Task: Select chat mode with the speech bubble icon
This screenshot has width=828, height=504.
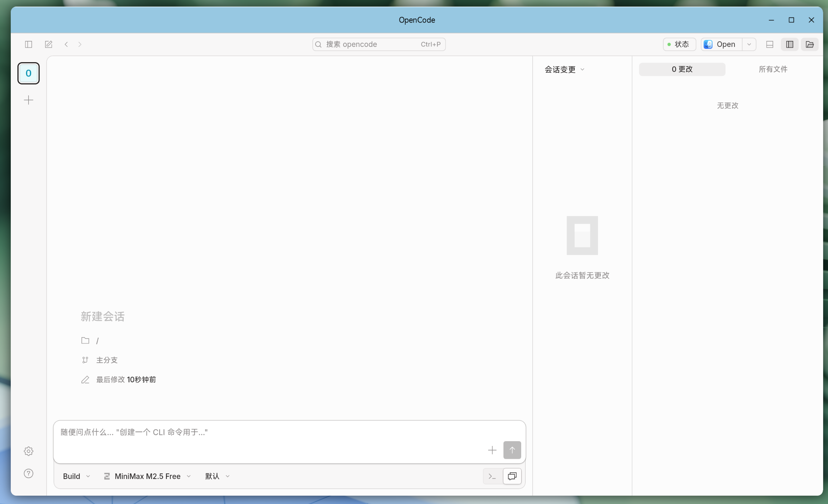Action: (512, 476)
